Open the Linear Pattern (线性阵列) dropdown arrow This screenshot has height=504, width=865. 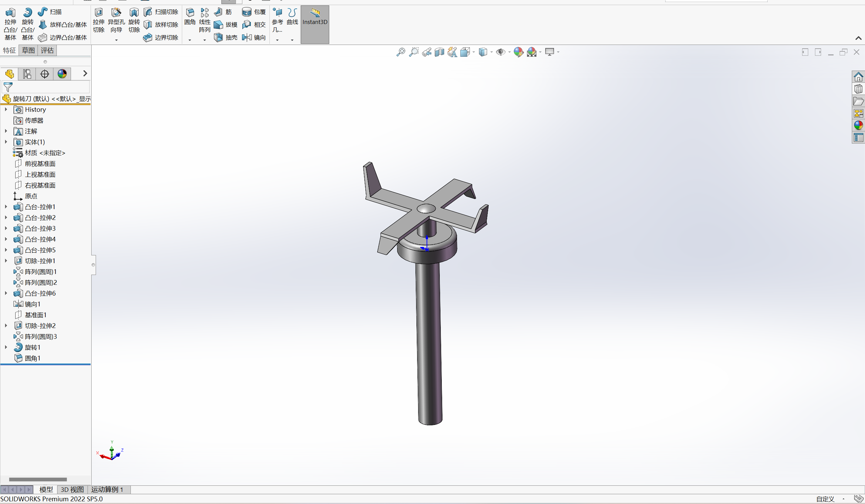tap(205, 40)
